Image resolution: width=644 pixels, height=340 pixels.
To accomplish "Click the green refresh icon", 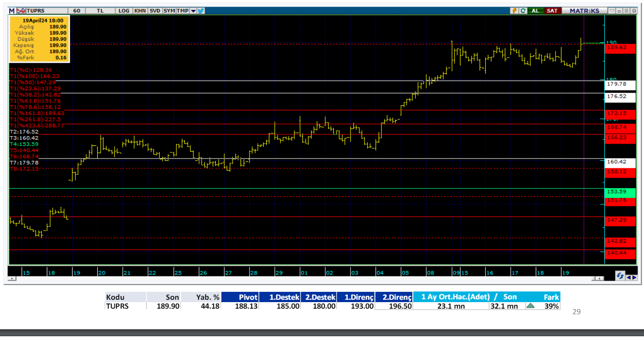I will [523, 10].
